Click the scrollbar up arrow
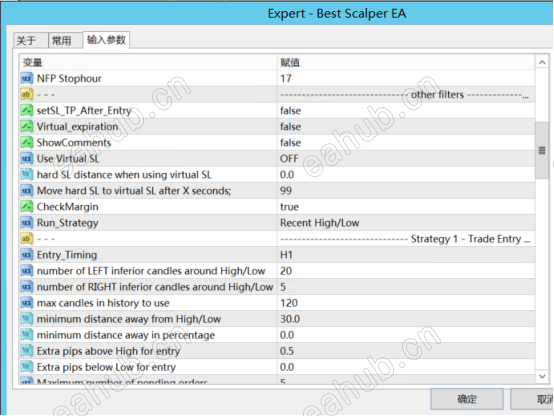Image resolution: width=554 pixels, height=416 pixels. click(542, 63)
